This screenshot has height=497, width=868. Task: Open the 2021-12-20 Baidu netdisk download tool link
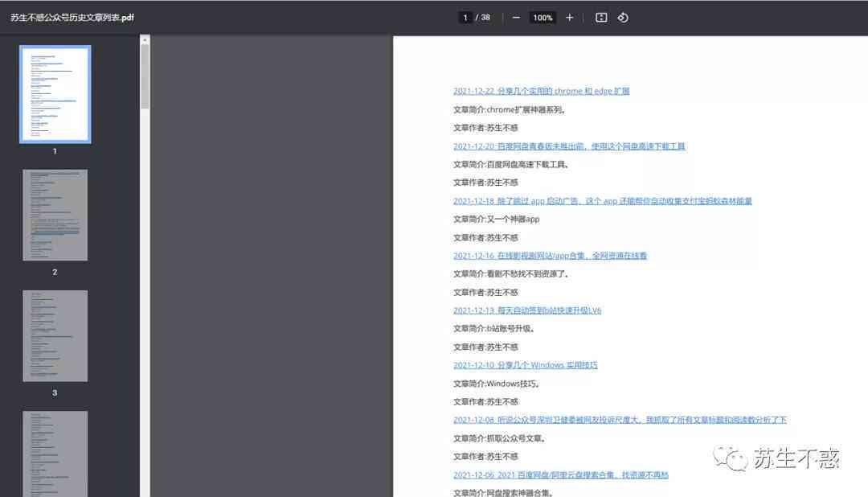pyautogui.click(x=569, y=146)
